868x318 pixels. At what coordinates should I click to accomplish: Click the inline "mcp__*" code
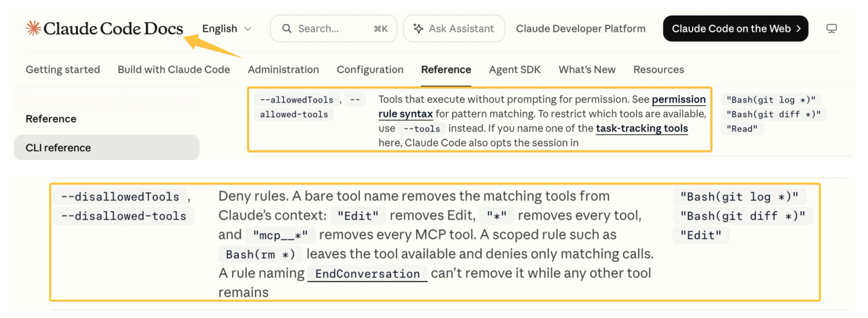coord(280,235)
